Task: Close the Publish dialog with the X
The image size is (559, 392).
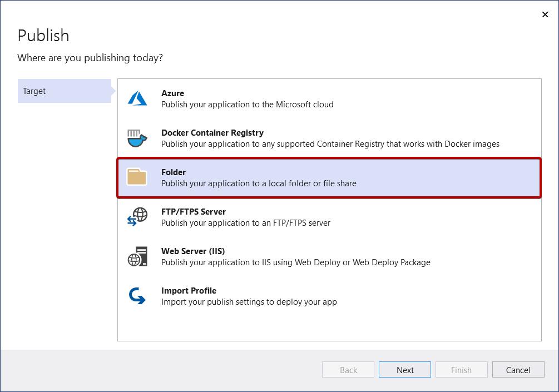Action: click(545, 14)
